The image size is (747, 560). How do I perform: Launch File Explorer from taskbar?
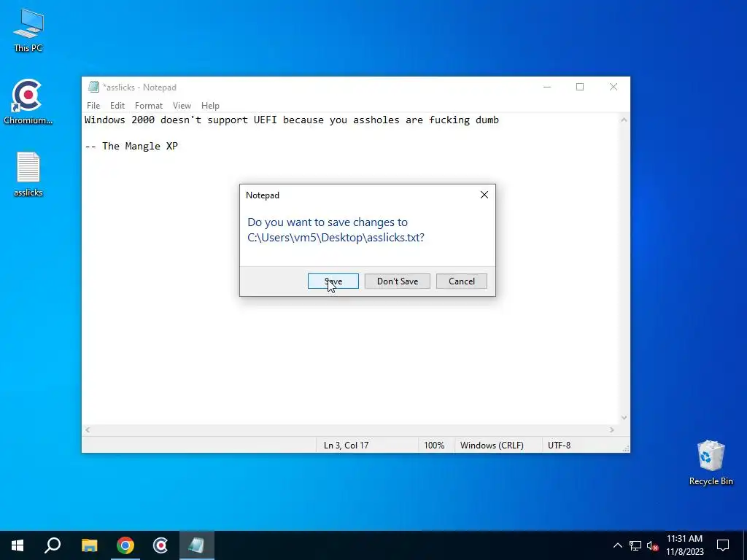[89, 545]
